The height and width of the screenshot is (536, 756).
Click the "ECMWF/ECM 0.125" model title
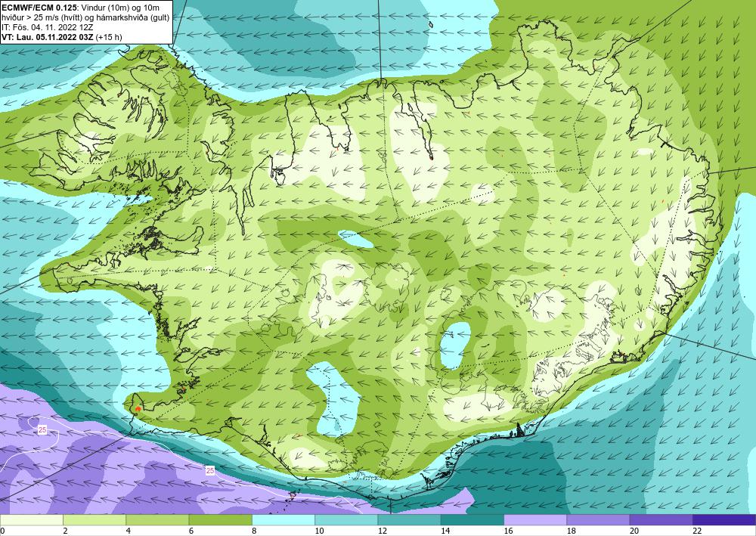tap(39, 8)
